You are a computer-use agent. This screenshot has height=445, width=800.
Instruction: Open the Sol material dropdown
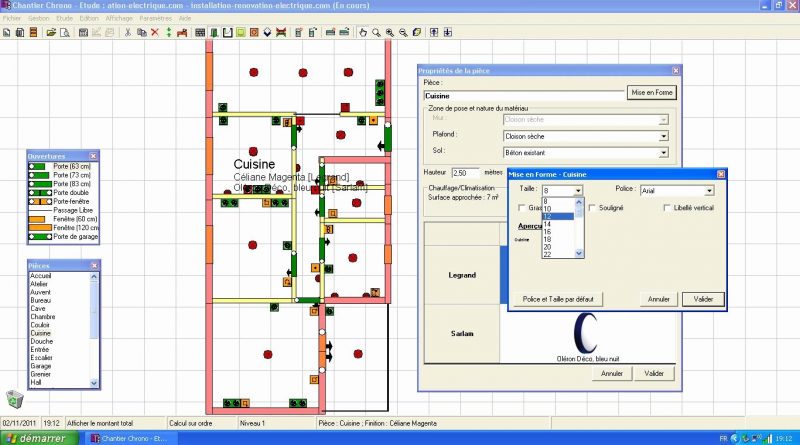click(663, 153)
